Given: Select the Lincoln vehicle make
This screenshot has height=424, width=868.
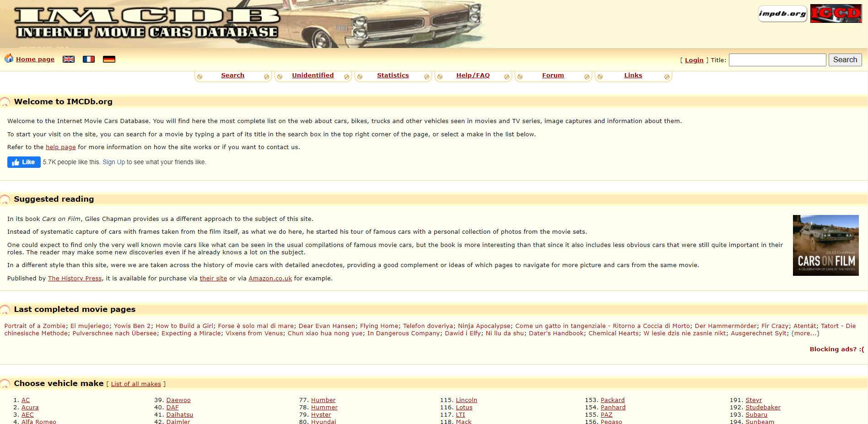Looking at the screenshot, I should pos(467,400).
